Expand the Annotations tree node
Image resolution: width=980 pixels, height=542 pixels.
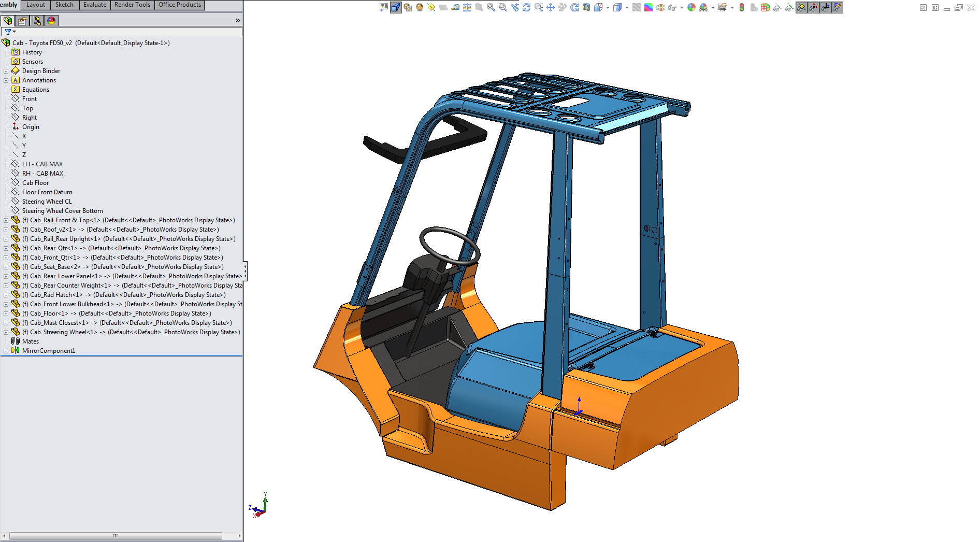[6, 80]
